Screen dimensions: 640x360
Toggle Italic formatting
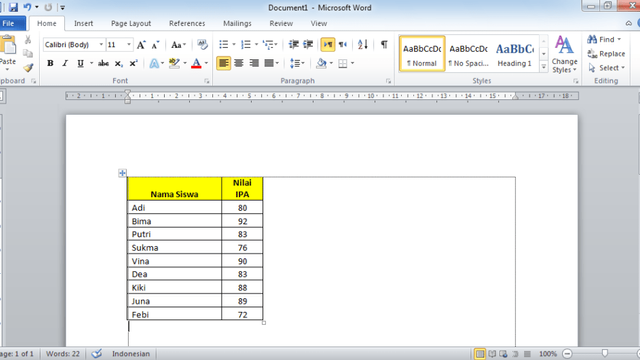[x=65, y=63]
